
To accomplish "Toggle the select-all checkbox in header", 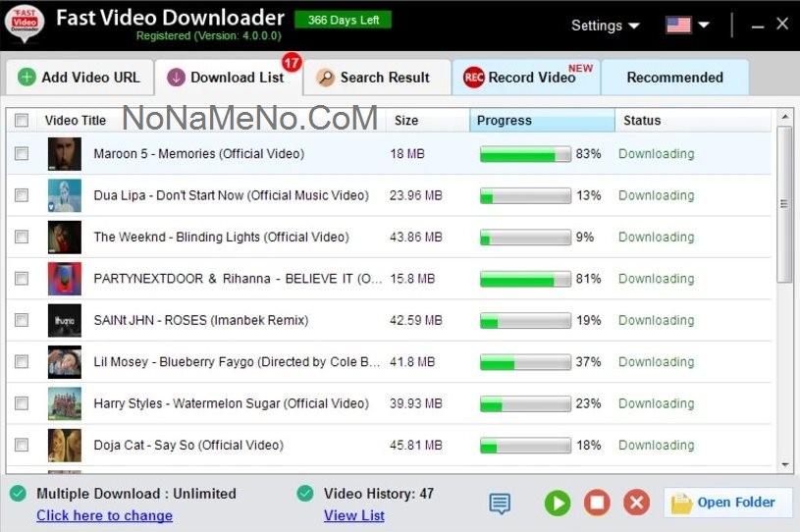I will pos(22,121).
